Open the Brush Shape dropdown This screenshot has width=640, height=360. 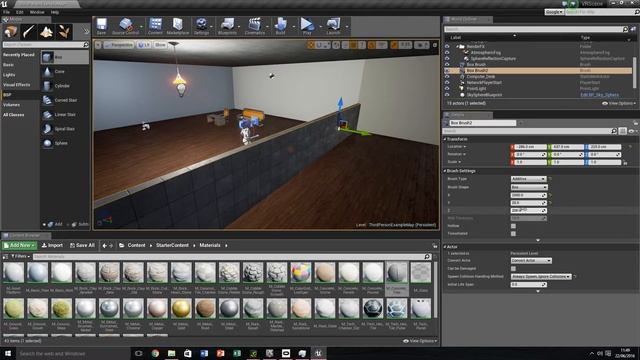point(529,187)
